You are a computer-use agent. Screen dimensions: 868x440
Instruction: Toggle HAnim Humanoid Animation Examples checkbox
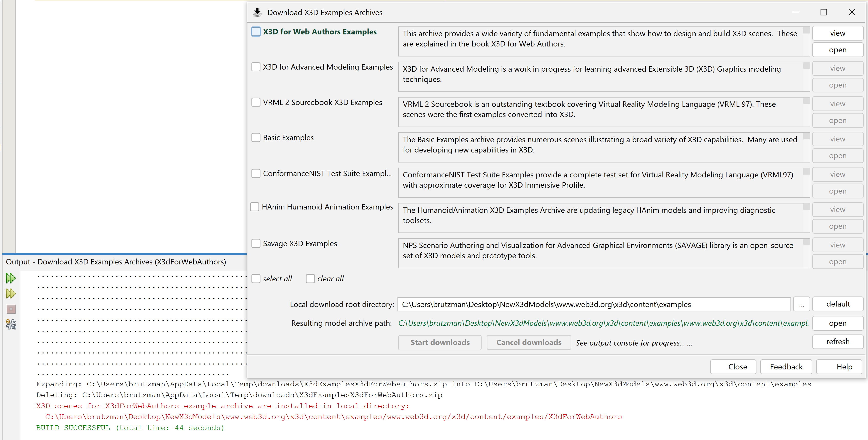255,207
